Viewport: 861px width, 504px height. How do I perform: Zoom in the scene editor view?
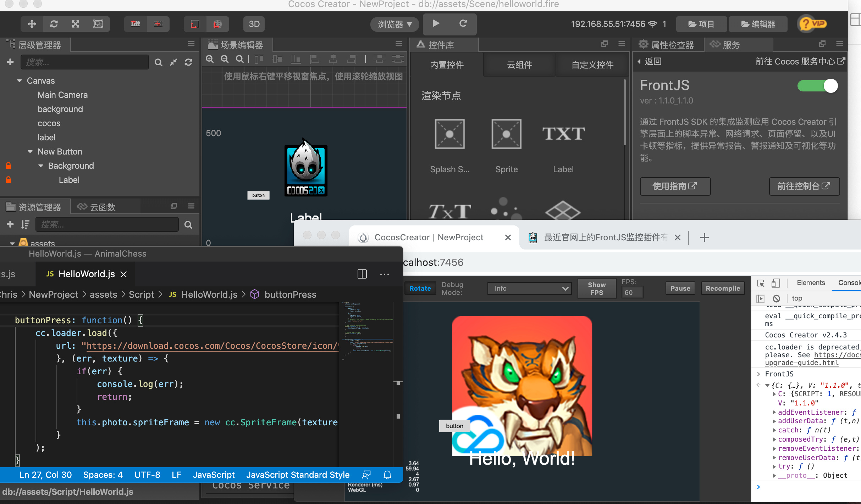pyautogui.click(x=210, y=59)
